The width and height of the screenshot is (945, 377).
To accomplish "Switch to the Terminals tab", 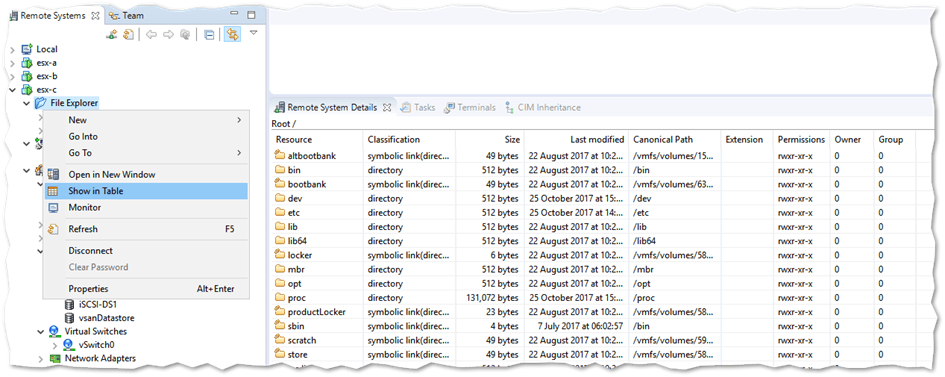I will pos(469,107).
